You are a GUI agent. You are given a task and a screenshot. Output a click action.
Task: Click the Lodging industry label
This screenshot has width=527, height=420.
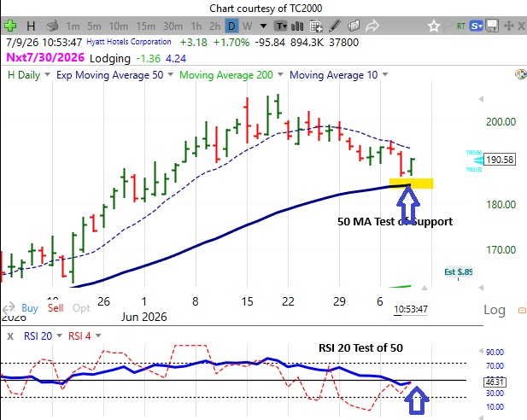pos(110,59)
